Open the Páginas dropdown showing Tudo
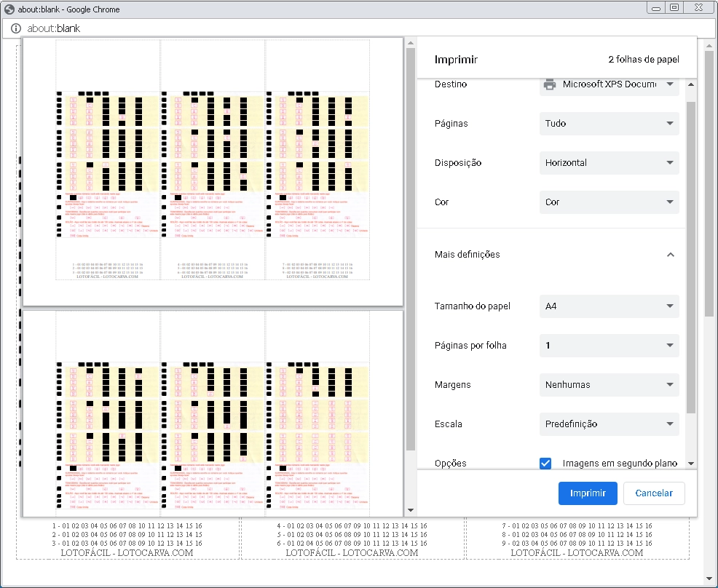The width and height of the screenshot is (718, 588). pyautogui.click(x=609, y=123)
